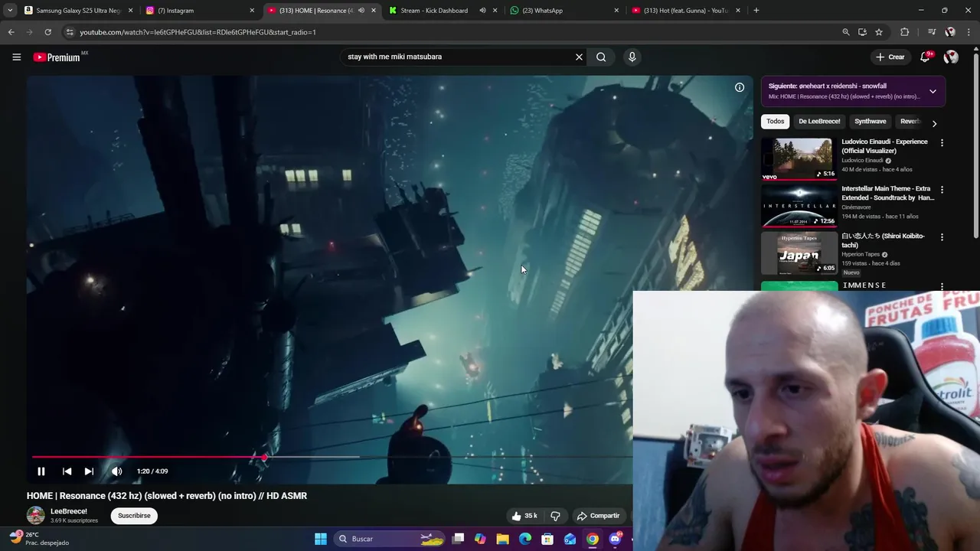
Task: Click the browser address bar URL
Action: [x=198, y=32]
